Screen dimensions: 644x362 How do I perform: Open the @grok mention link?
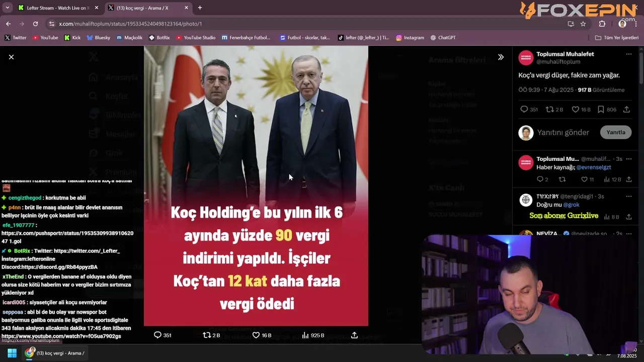point(572,205)
